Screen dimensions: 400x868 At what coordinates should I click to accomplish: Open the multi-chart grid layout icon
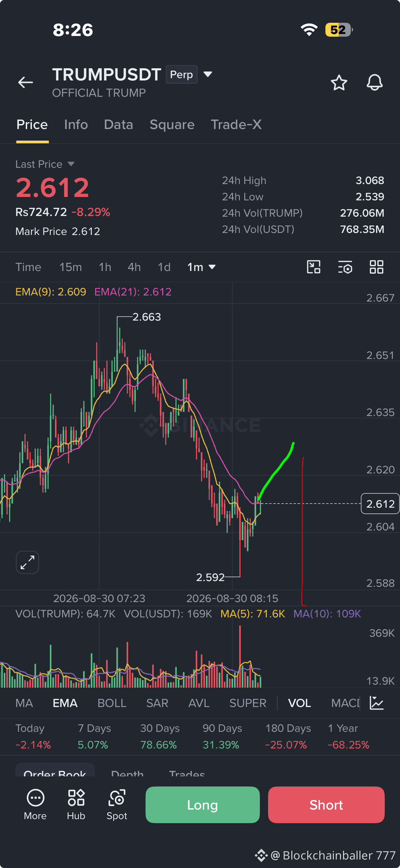point(376,267)
